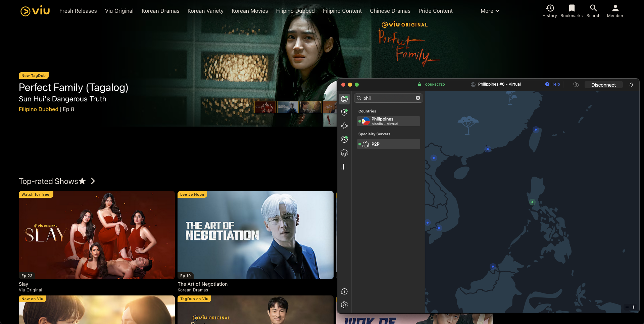The image size is (644, 324).
Task: Expand Top-rated Shows with the chevron
Action: point(93,181)
